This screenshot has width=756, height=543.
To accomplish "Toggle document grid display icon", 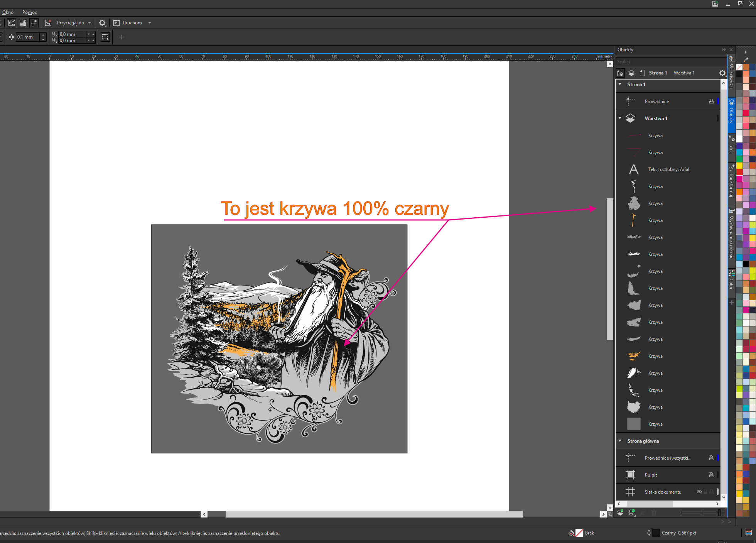I will [23, 23].
